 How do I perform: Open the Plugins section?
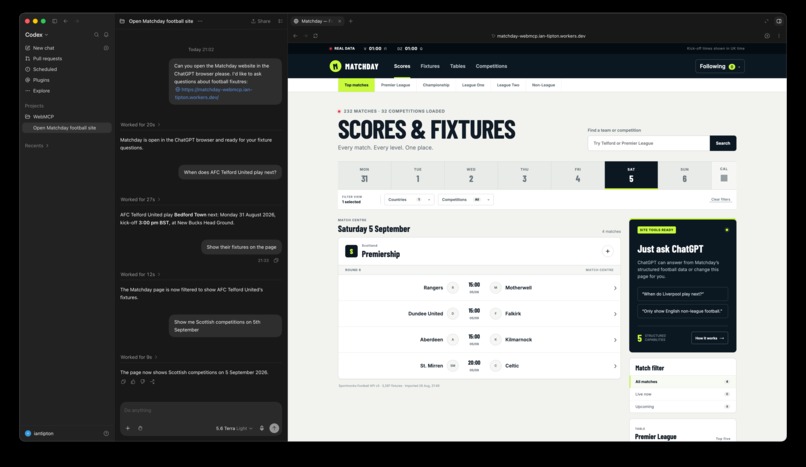tap(41, 80)
